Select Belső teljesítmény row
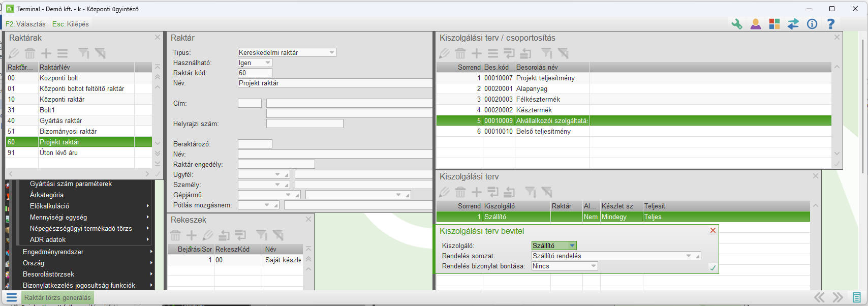 (x=634, y=131)
